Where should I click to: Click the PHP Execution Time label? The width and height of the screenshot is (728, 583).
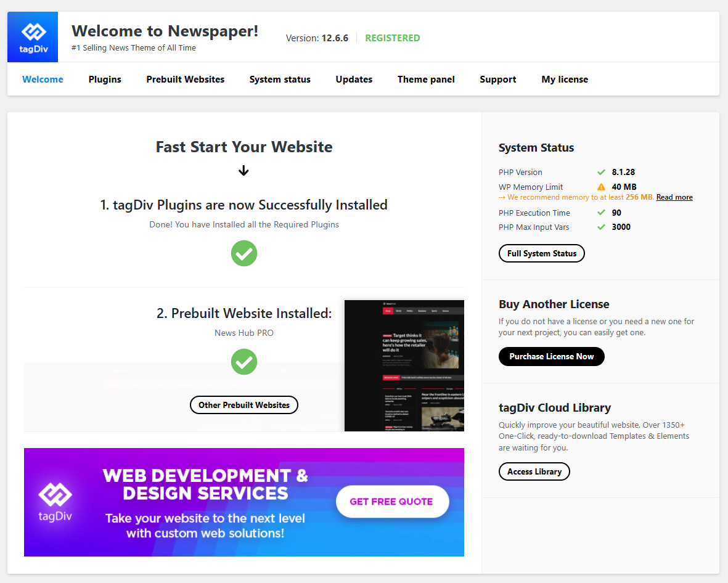[x=534, y=213]
